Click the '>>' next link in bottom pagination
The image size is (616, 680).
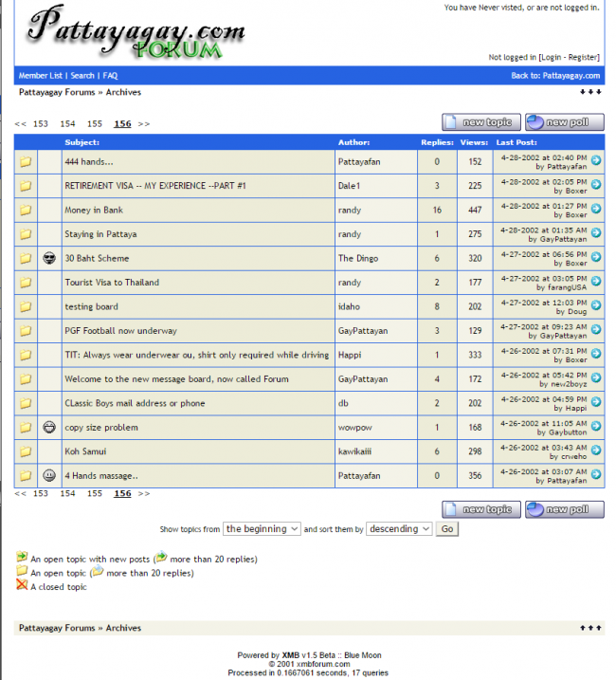tap(144, 493)
